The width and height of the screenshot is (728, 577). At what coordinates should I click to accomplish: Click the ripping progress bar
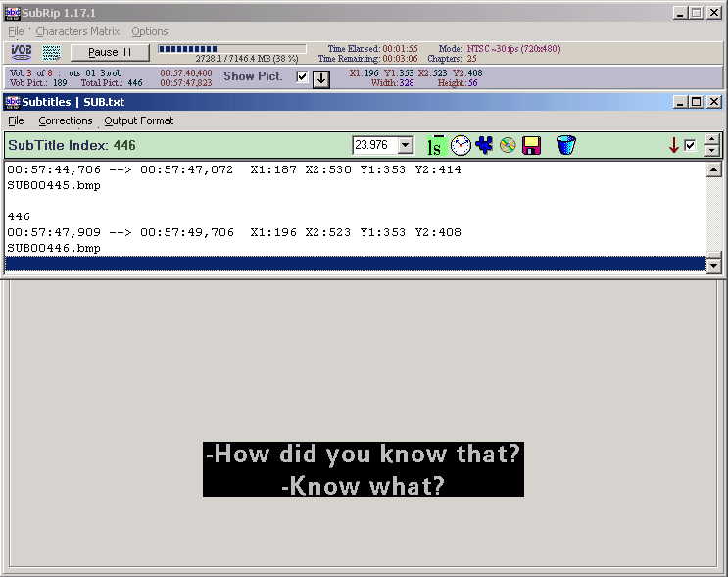tap(231, 48)
